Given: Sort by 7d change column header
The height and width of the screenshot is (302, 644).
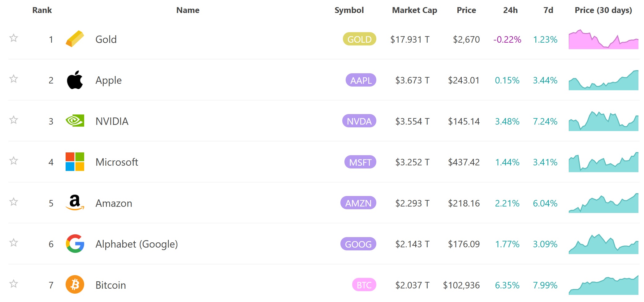Looking at the screenshot, I should 548,10.
